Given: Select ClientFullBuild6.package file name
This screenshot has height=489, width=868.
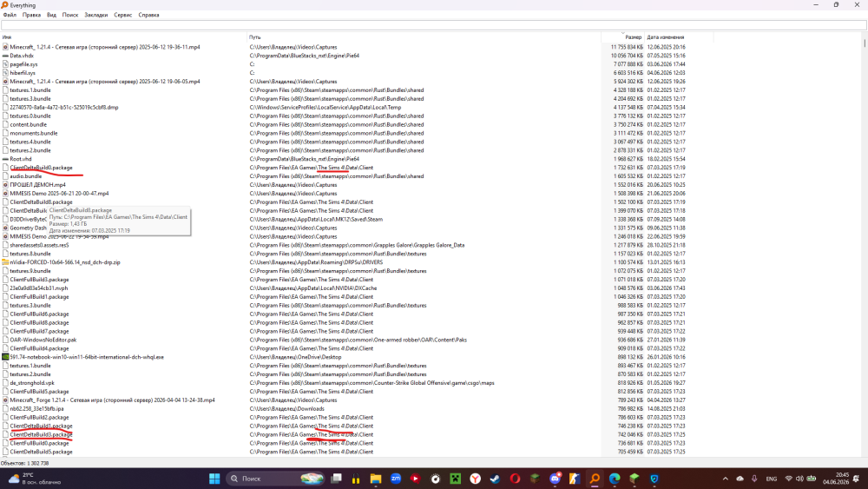Looking at the screenshot, I should [x=39, y=314].
